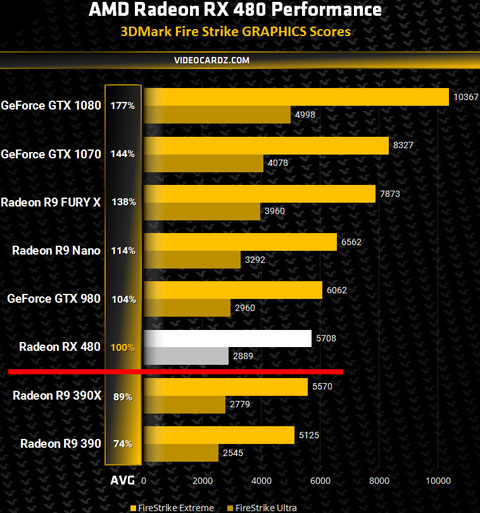Screen dimensions: 480x513
Task: Select the GeForce GTX 1080 label
Action: pos(51,106)
